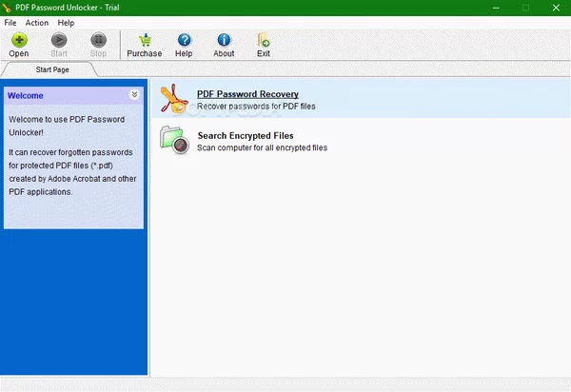Viewport: 571px width, 392px height.
Task: Click the Help question mark icon
Action: click(x=185, y=40)
